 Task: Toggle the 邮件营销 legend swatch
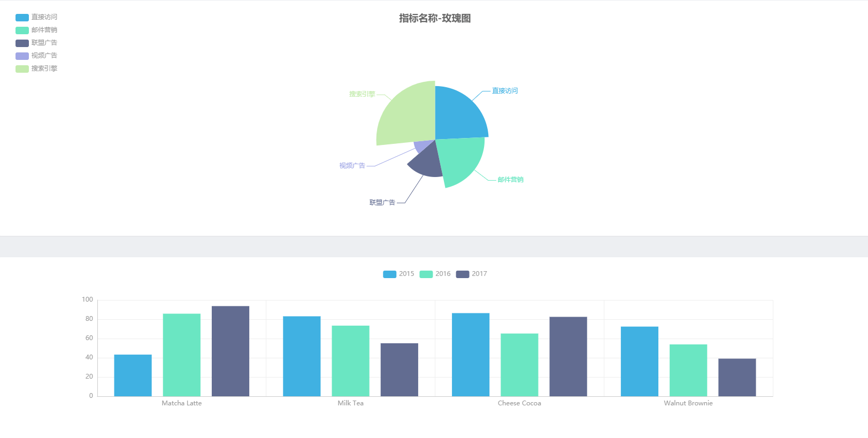pos(22,30)
